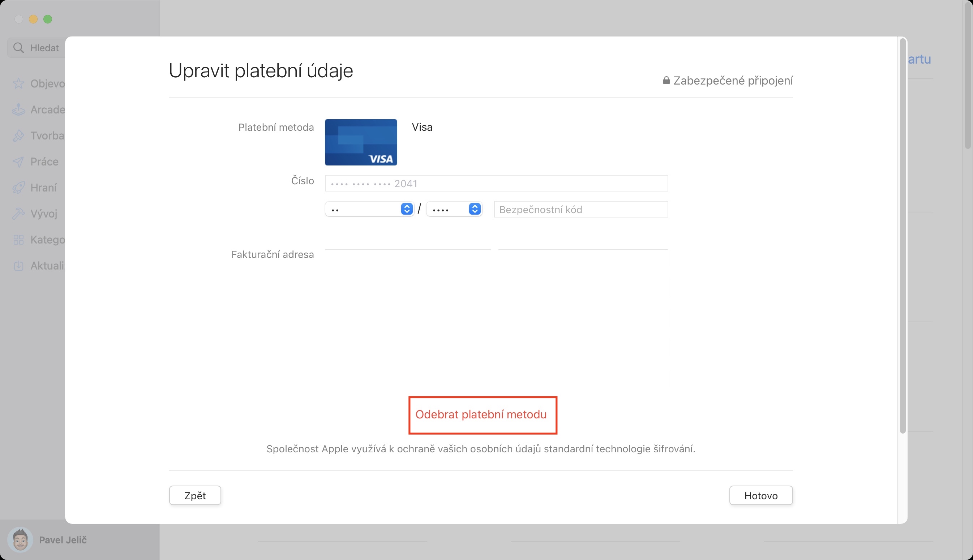Click Odebrat platební metodu link
This screenshot has width=973, height=560.
pyautogui.click(x=481, y=415)
